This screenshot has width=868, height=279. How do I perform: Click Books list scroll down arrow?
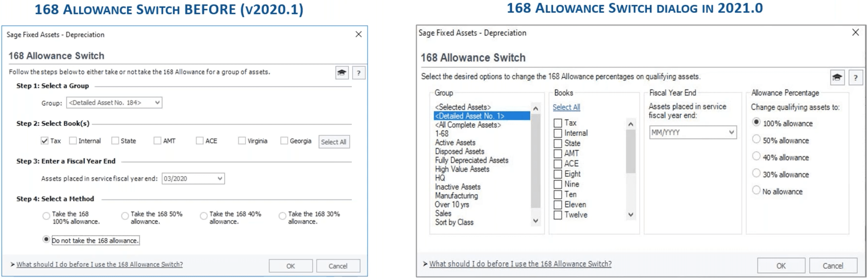pos(631,215)
